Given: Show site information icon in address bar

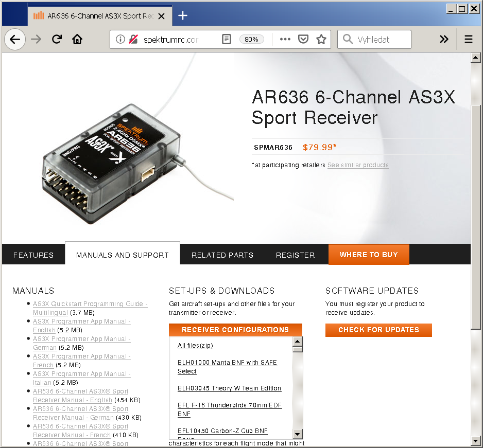Looking at the screenshot, I should click(x=120, y=40).
